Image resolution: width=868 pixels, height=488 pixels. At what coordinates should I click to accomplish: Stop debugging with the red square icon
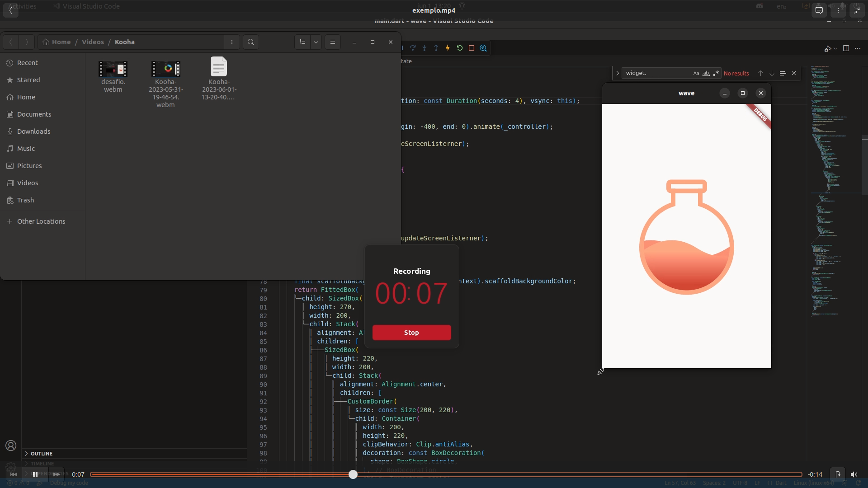pos(472,48)
